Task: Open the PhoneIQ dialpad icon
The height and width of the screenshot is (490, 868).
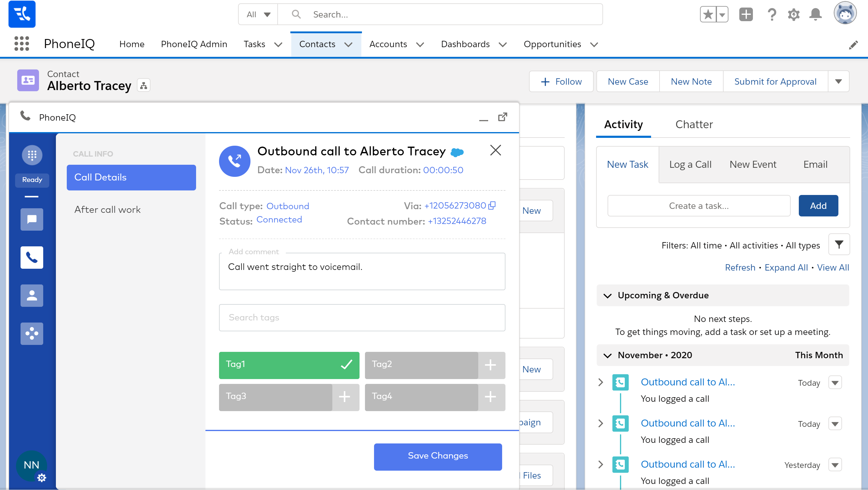Action: pos(32,155)
